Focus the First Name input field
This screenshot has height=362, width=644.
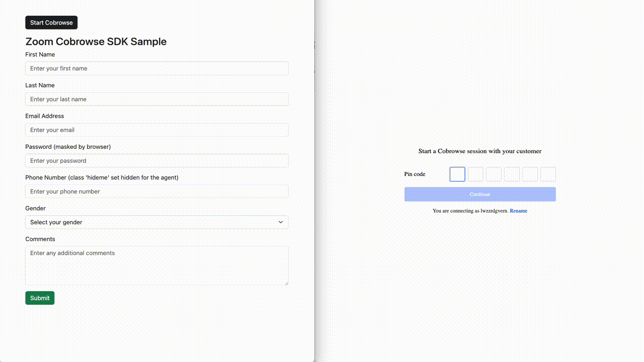click(x=156, y=68)
